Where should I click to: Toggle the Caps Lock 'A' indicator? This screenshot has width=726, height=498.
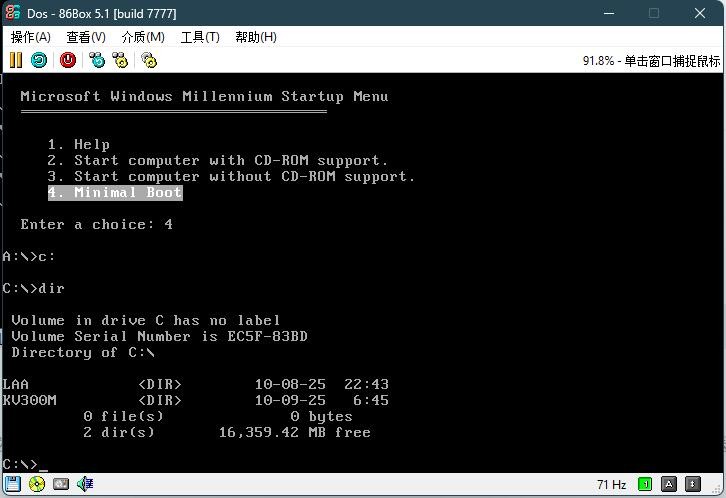(x=670, y=484)
